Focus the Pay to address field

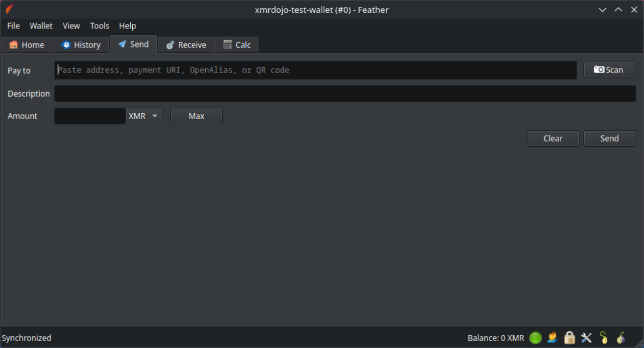click(x=315, y=70)
